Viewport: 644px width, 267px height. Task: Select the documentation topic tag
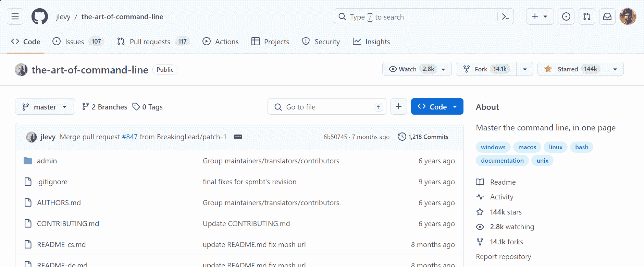click(x=502, y=161)
